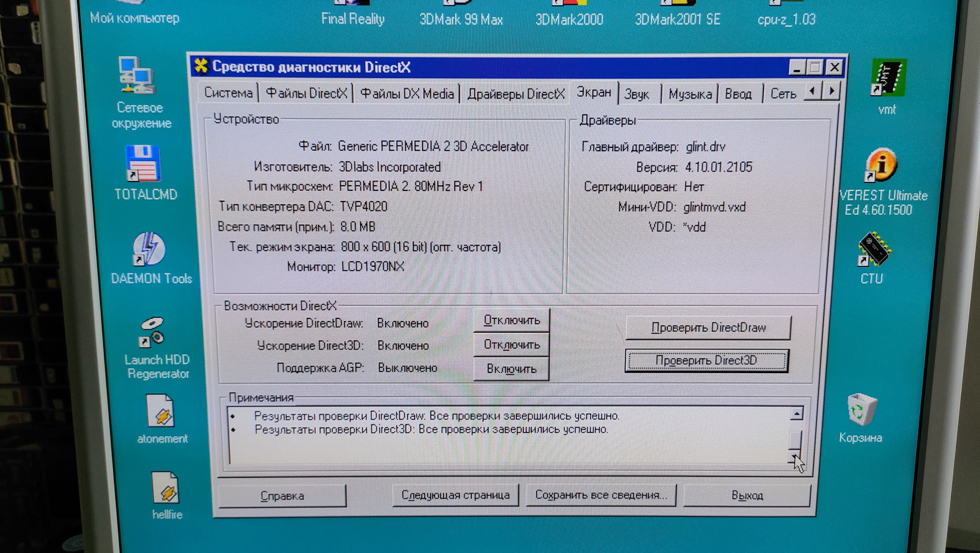Open the atonement file icon
Viewport: 980px width, 553px height.
click(160, 412)
